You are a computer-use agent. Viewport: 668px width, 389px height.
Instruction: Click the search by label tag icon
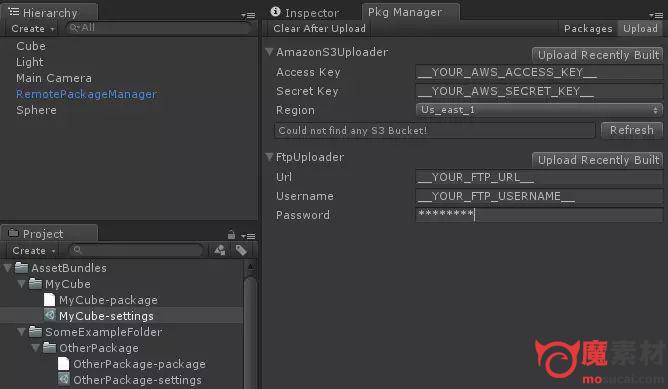tap(241, 250)
